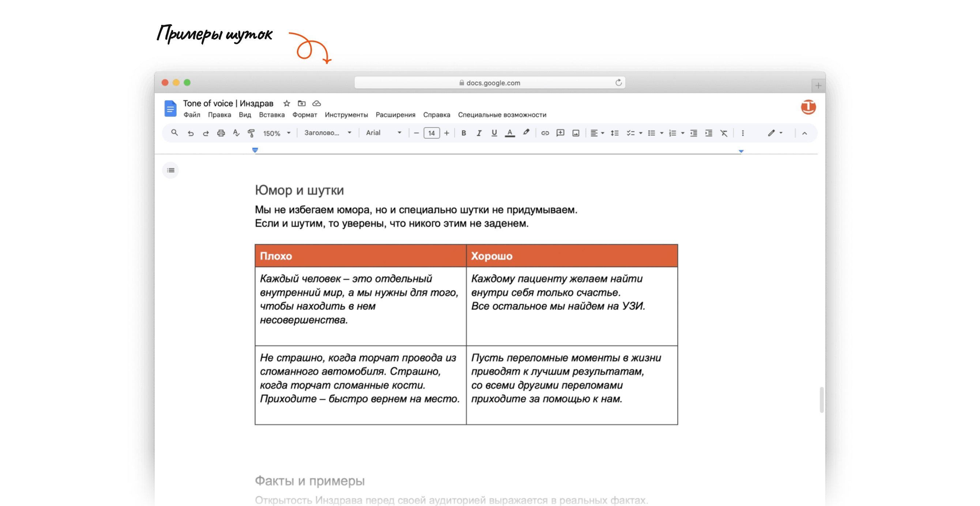Open the Вставка menu
Viewport: 980px width, 506px height.
pos(272,114)
